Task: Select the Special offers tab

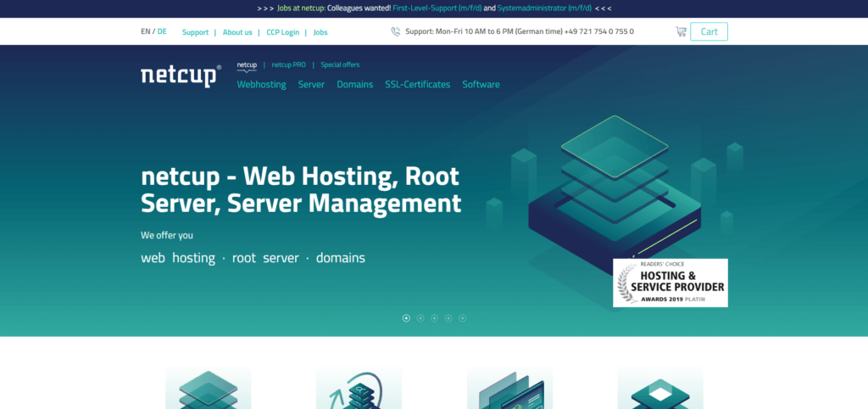Action: (x=340, y=64)
